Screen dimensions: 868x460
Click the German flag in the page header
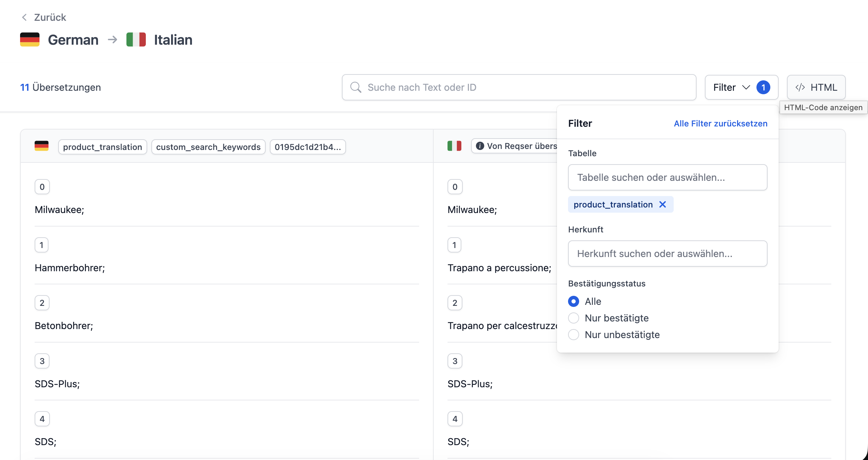point(30,40)
